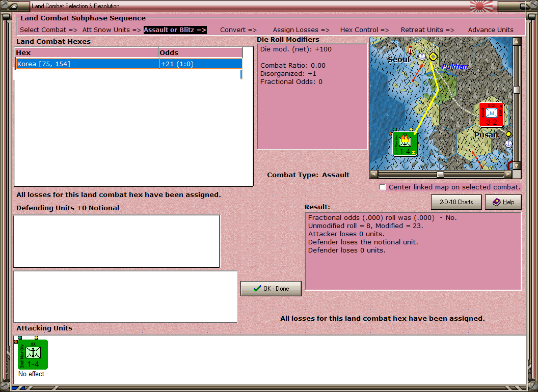538x392 pixels.
Task: Click the empty Defending Units list box
Action: (117, 241)
